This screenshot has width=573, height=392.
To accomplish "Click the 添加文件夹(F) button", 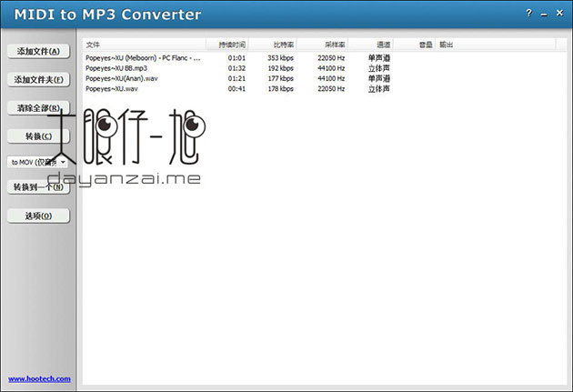I will click(x=38, y=80).
